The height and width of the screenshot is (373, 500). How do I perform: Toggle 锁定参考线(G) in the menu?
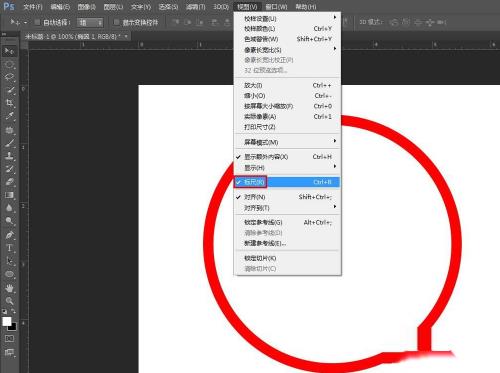pyautogui.click(x=287, y=222)
